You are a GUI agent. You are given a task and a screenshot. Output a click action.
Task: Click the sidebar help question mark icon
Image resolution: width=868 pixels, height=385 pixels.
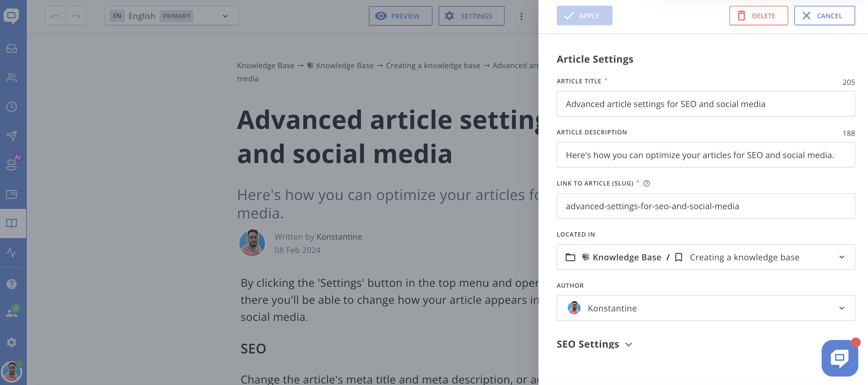pyautogui.click(x=12, y=284)
